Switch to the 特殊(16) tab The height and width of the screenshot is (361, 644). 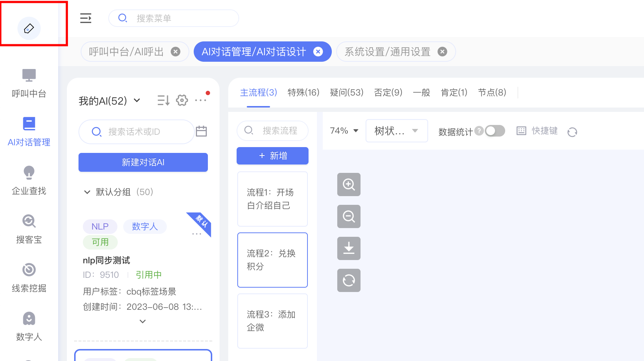point(303,93)
